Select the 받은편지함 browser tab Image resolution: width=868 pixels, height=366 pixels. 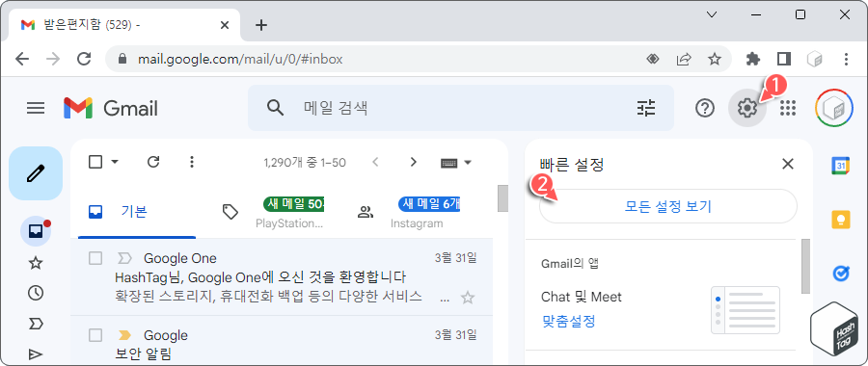[125, 25]
